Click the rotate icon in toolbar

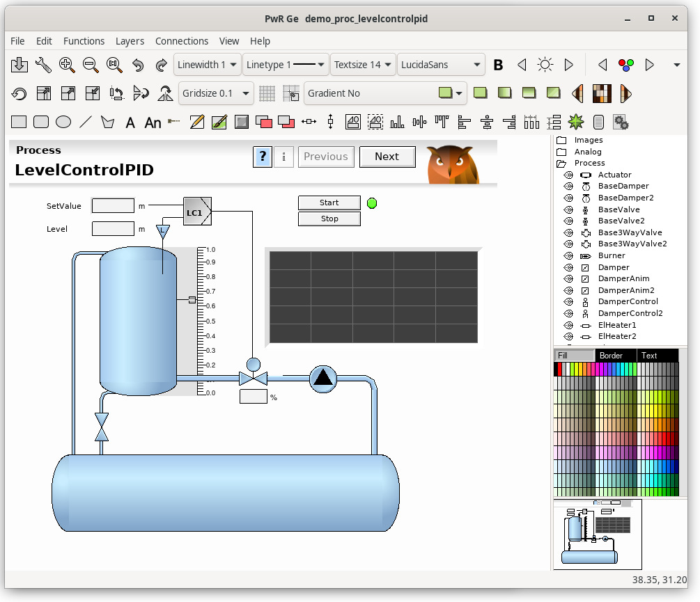[x=20, y=93]
